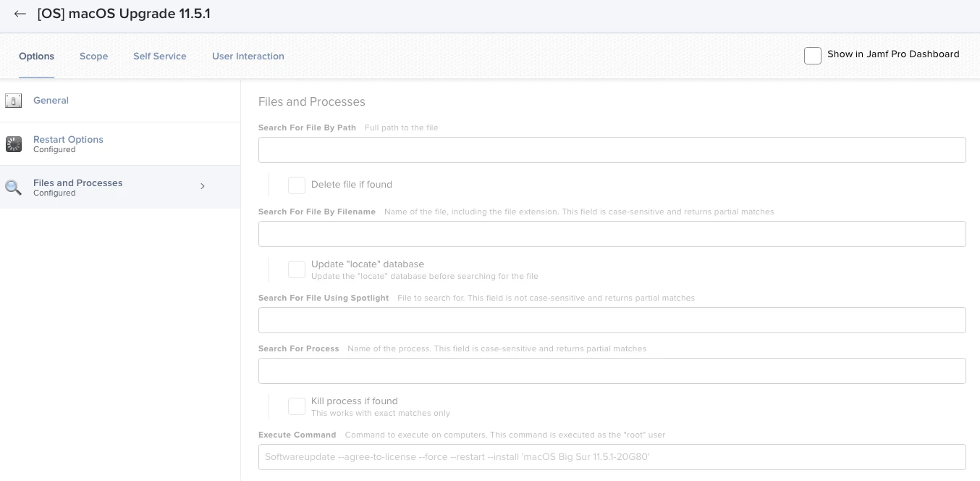Check Delete file if found
Image resolution: width=980 pixels, height=481 pixels.
(x=297, y=185)
